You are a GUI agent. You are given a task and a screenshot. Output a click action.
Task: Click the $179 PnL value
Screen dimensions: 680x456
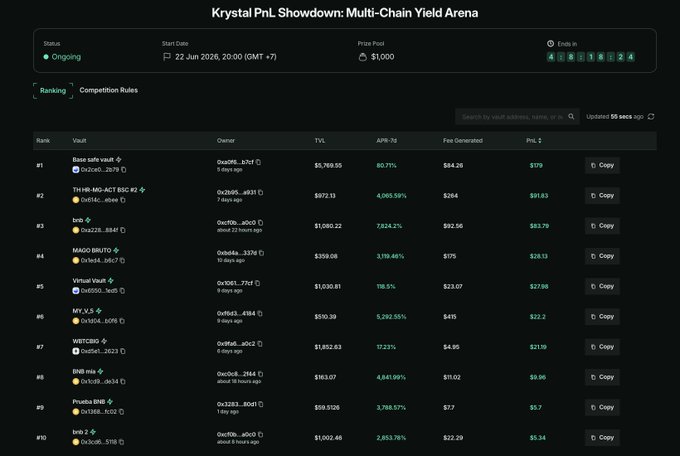[x=536, y=165]
